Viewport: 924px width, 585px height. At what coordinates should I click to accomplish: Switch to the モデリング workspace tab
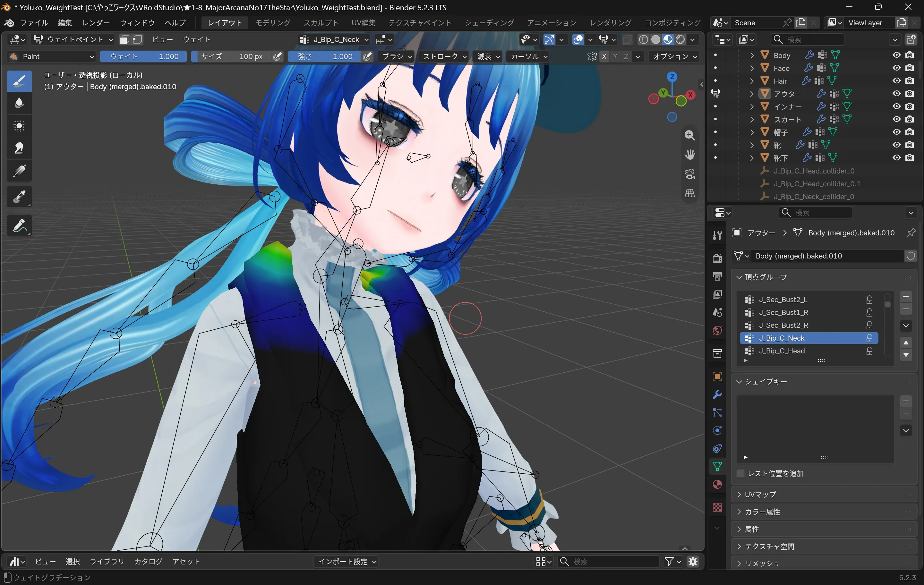(273, 23)
